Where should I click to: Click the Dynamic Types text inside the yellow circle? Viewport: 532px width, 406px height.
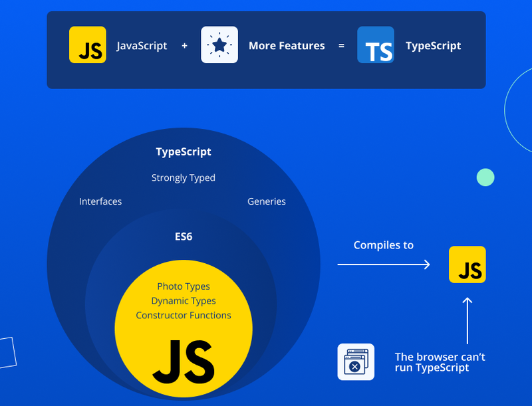click(184, 300)
